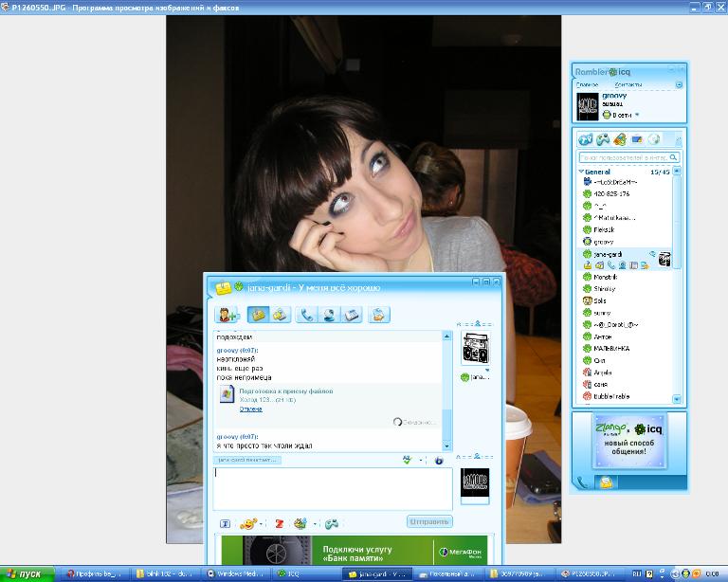Image resolution: width=728 pixels, height=582 pixels.
Task: Select instant message mode icon in chat toolbar
Action: [258, 315]
